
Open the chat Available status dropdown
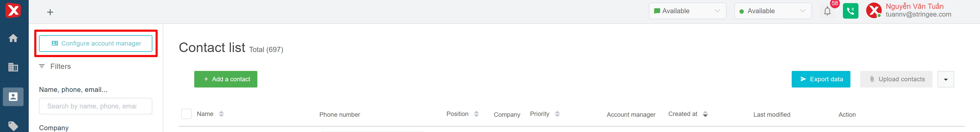pyautogui.click(x=687, y=11)
